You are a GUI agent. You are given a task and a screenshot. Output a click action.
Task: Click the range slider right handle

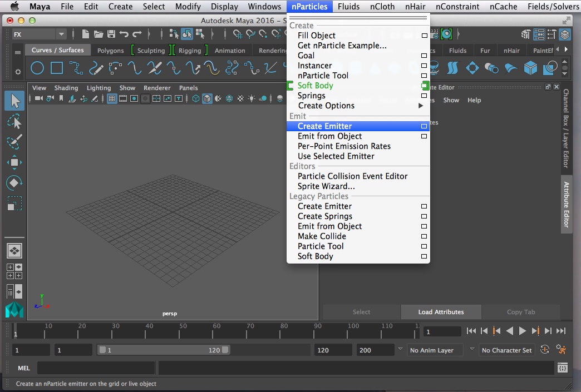click(x=225, y=350)
